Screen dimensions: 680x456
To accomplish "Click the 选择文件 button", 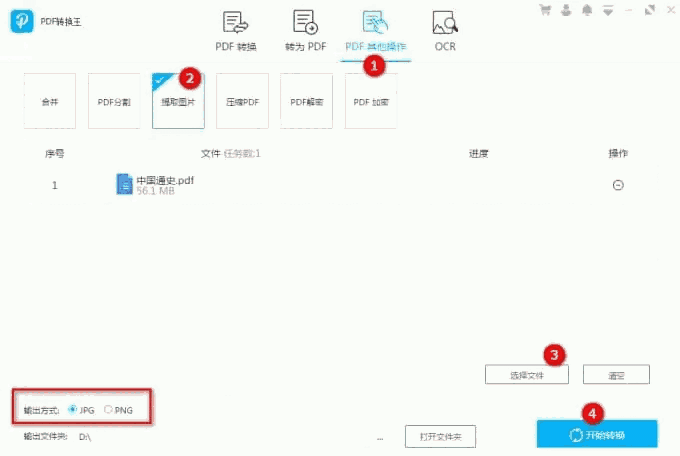I will click(526, 374).
